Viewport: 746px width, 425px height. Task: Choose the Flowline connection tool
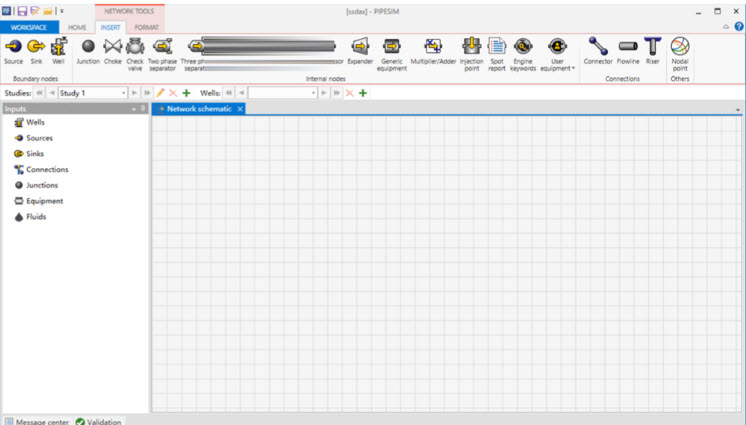point(628,50)
